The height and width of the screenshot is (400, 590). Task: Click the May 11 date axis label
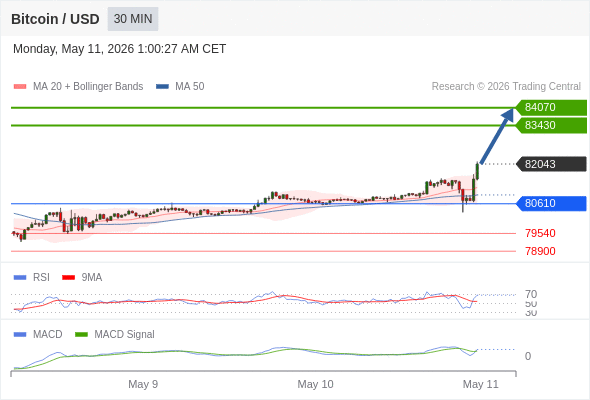[481, 384]
